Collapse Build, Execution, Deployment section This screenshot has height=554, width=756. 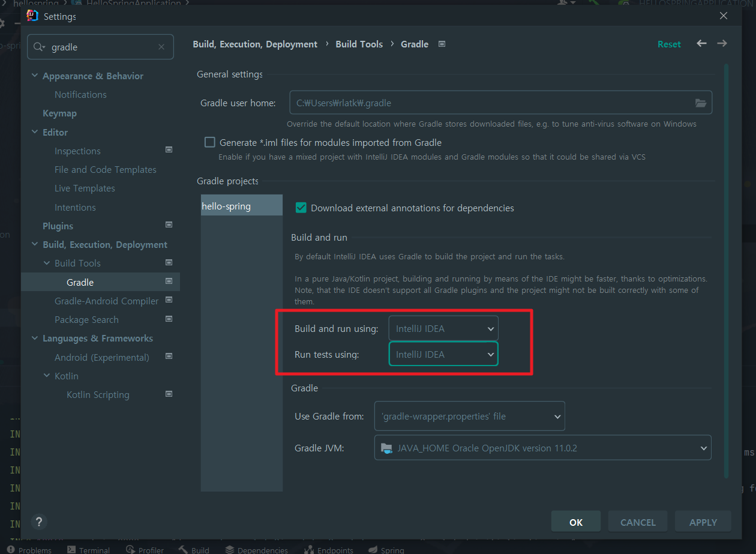point(35,245)
